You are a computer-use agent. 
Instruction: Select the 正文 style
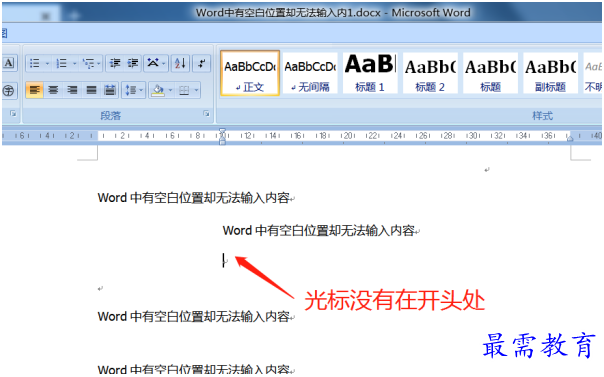[250, 73]
